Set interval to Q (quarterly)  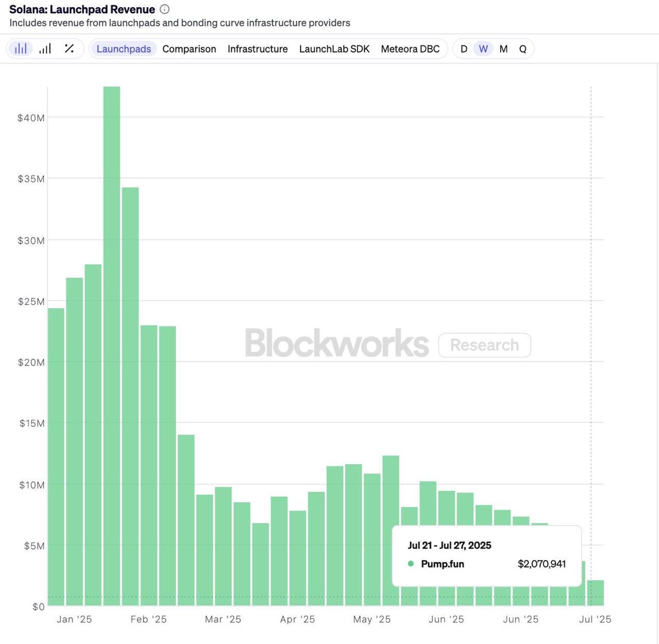click(523, 49)
